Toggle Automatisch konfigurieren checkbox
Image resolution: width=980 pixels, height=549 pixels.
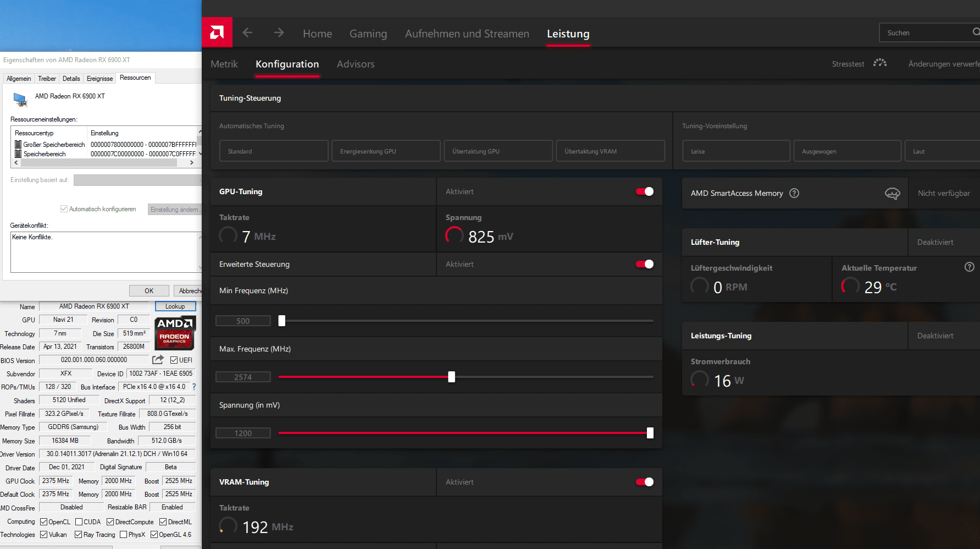[64, 209]
